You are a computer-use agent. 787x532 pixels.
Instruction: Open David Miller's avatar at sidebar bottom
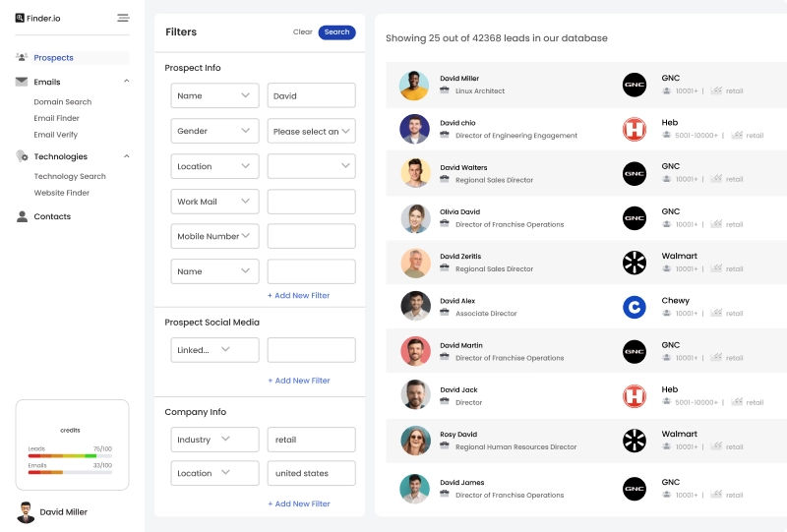[26, 512]
